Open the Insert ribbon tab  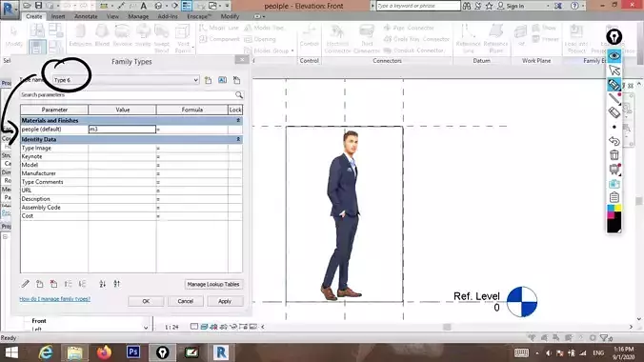tap(58, 16)
